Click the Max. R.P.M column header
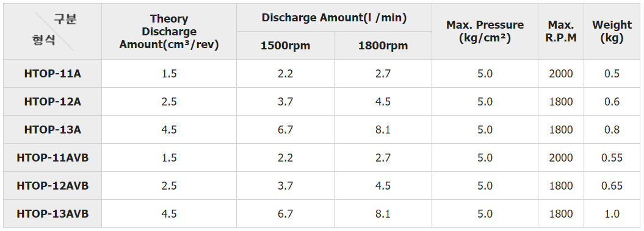644x231 pixels. click(561, 32)
